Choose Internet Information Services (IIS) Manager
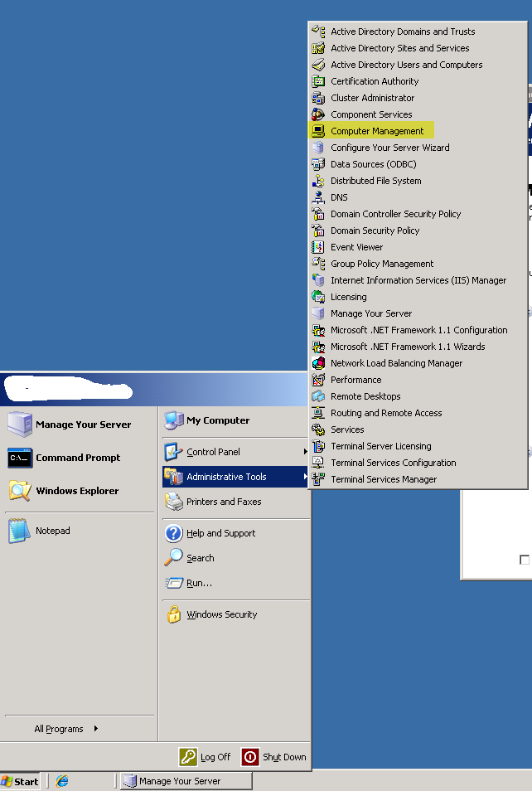The image size is (532, 791). click(418, 280)
